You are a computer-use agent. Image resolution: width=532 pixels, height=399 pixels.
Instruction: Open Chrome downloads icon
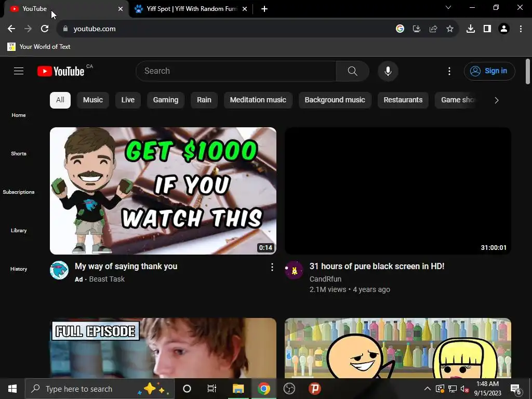(471, 29)
